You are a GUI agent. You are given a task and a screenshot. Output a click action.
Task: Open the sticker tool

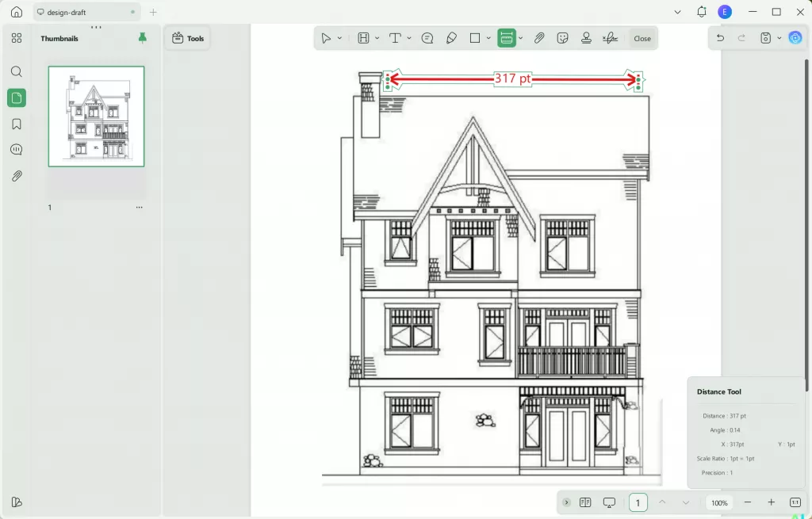click(563, 38)
